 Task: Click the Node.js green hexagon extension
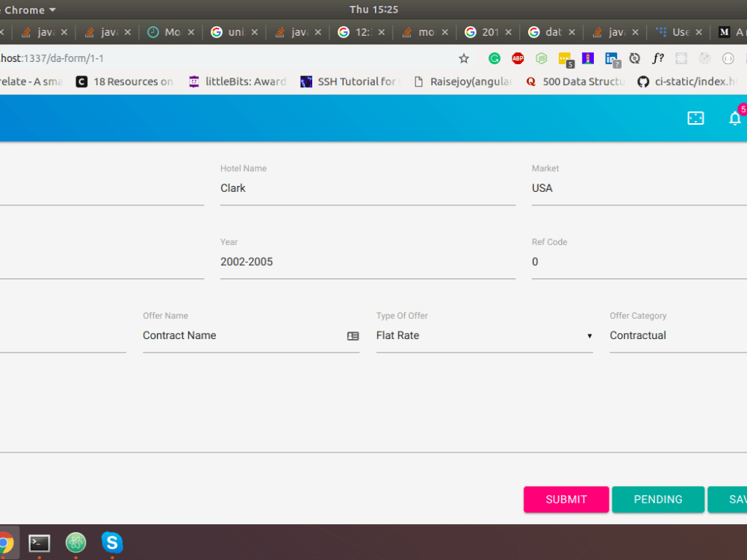541,58
